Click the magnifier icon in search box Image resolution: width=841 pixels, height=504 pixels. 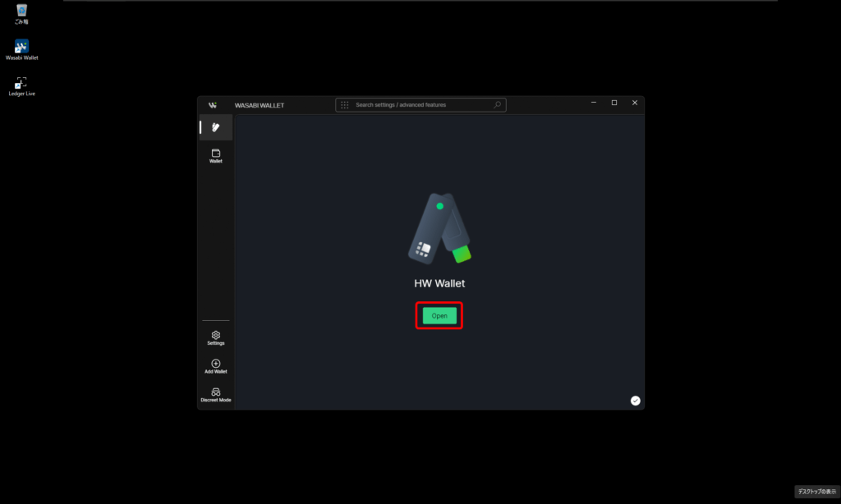(497, 105)
